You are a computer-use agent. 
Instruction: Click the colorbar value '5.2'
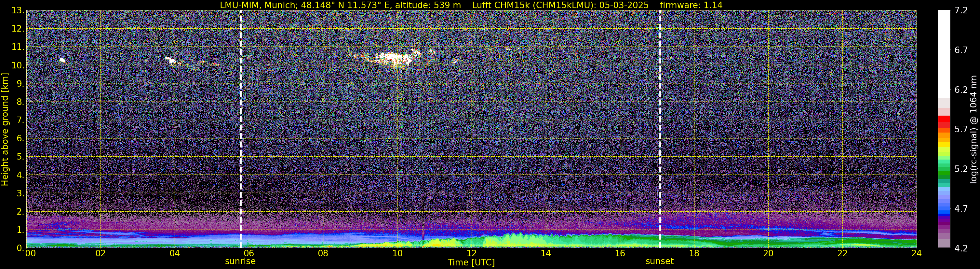pyautogui.click(x=961, y=169)
